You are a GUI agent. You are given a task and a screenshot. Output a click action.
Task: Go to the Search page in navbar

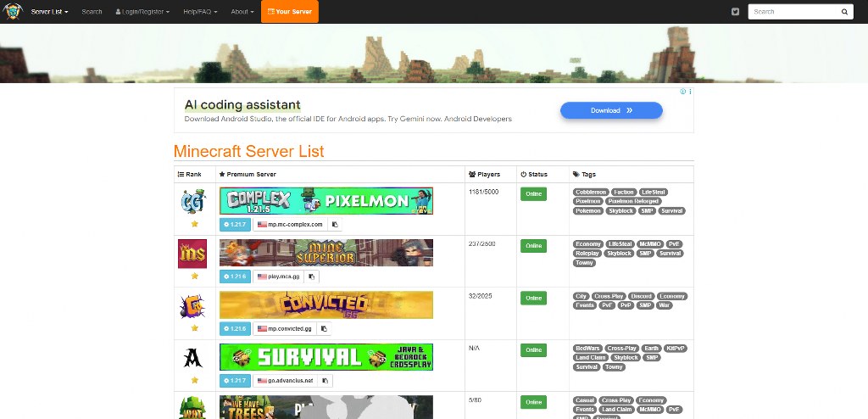92,12
